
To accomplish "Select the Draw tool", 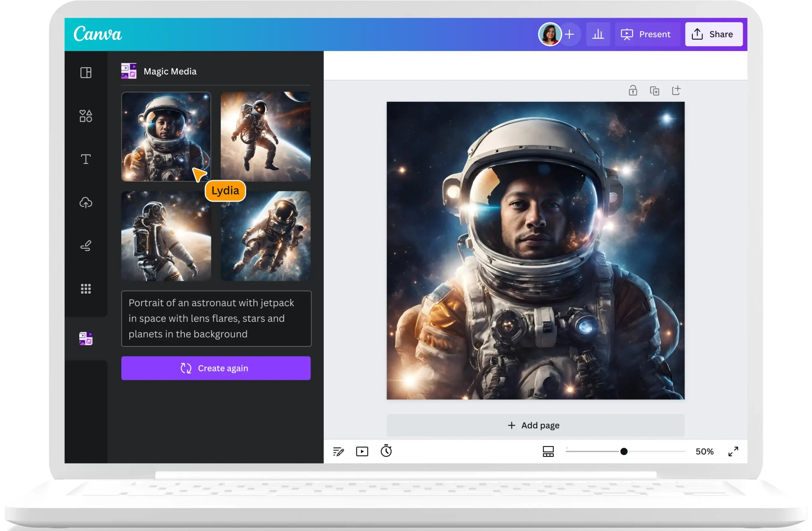I will (x=86, y=246).
